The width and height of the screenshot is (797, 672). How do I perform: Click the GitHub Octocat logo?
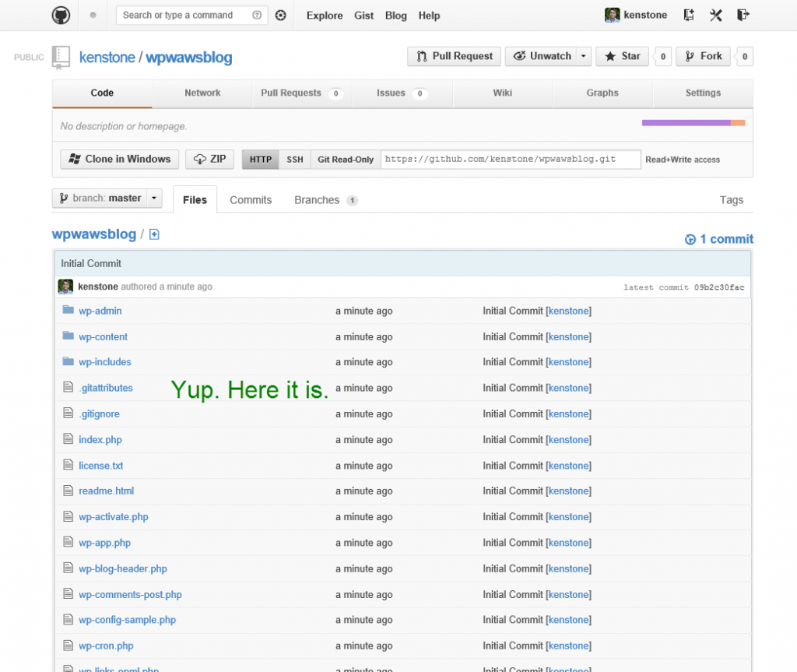(x=61, y=15)
